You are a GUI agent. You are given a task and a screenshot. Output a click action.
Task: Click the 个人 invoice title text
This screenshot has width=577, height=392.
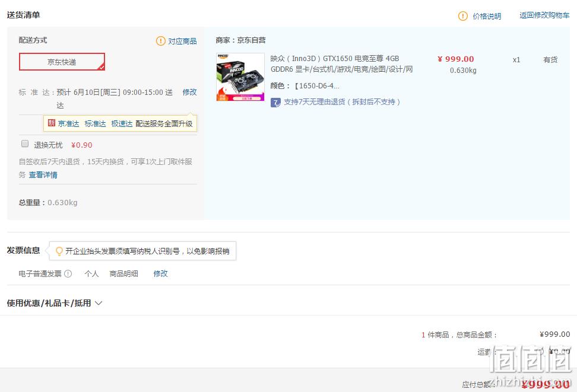(x=91, y=273)
